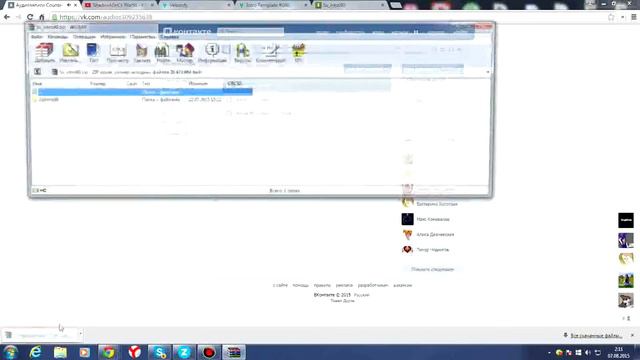Open the Справка menu in WinRAR

[169, 37]
